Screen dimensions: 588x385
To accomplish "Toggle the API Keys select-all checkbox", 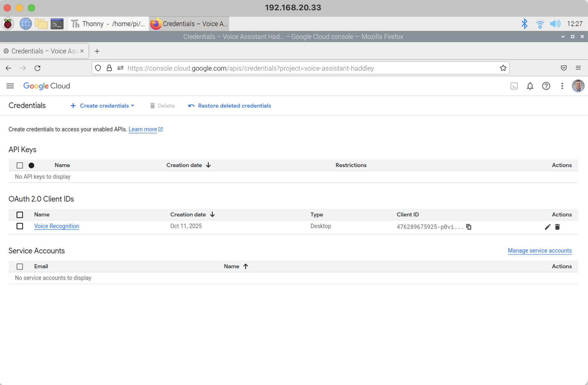I will (x=20, y=165).
